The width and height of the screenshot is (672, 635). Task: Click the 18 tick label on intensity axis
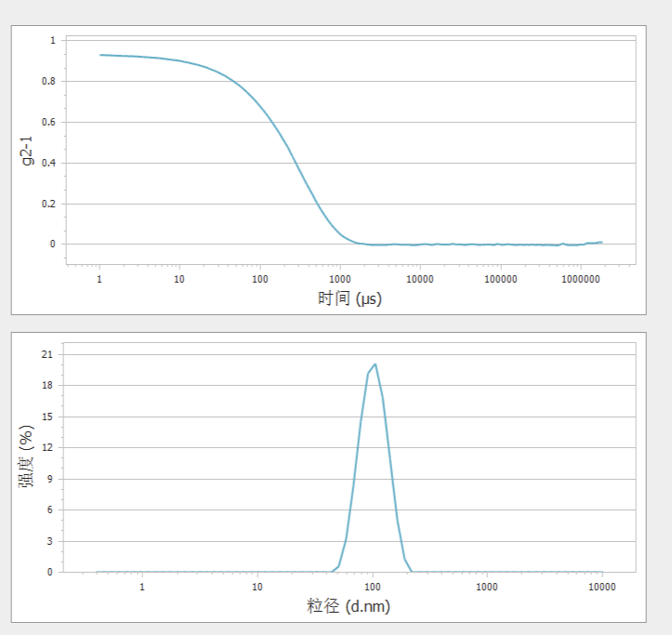47,385
